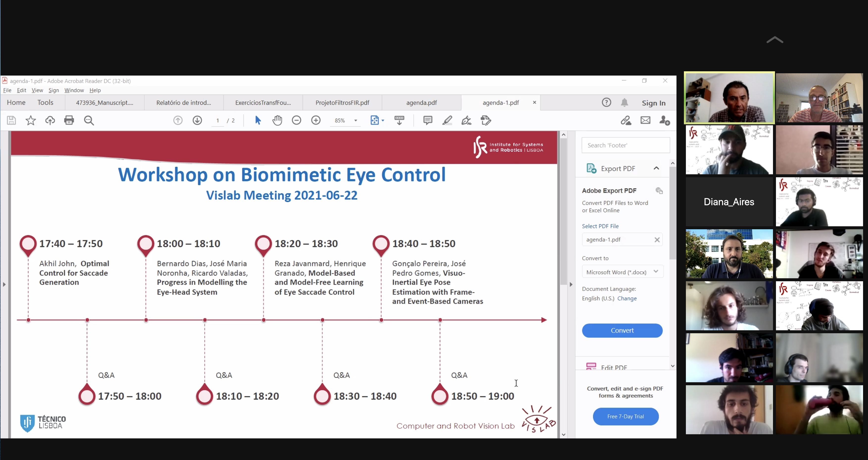
Task: Click the Print file icon
Action: click(x=69, y=120)
